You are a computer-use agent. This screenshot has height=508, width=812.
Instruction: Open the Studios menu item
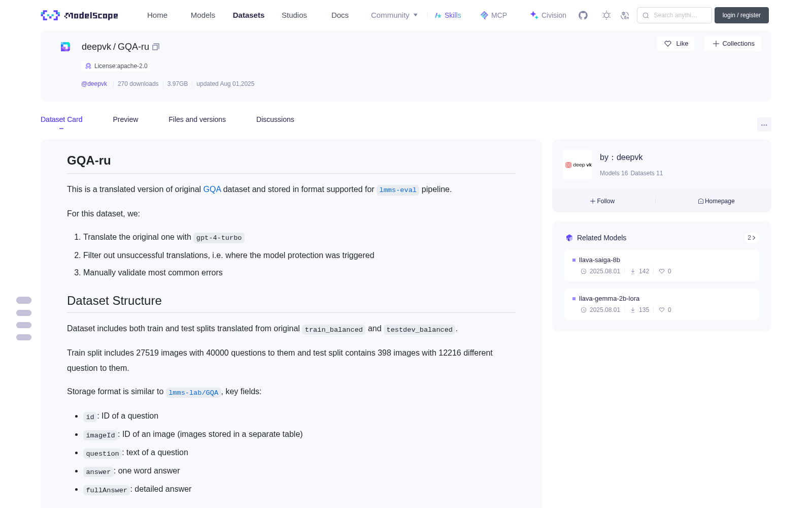coord(294,15)
